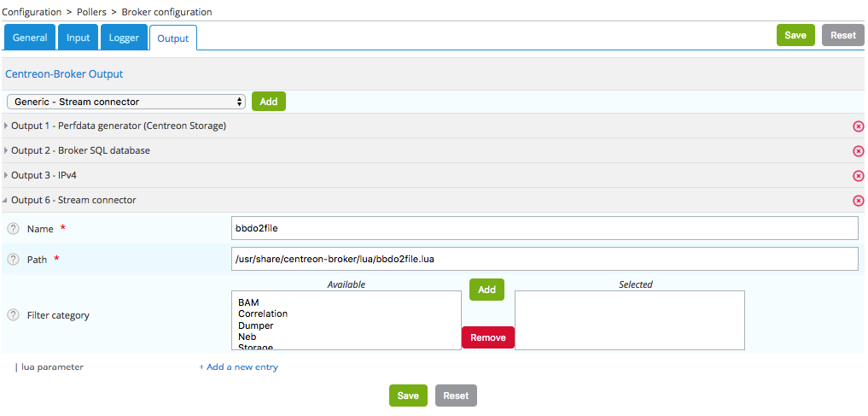Click the top-right Save button
The height and width of the screenshot is (416, 868).
coord(795,35)
